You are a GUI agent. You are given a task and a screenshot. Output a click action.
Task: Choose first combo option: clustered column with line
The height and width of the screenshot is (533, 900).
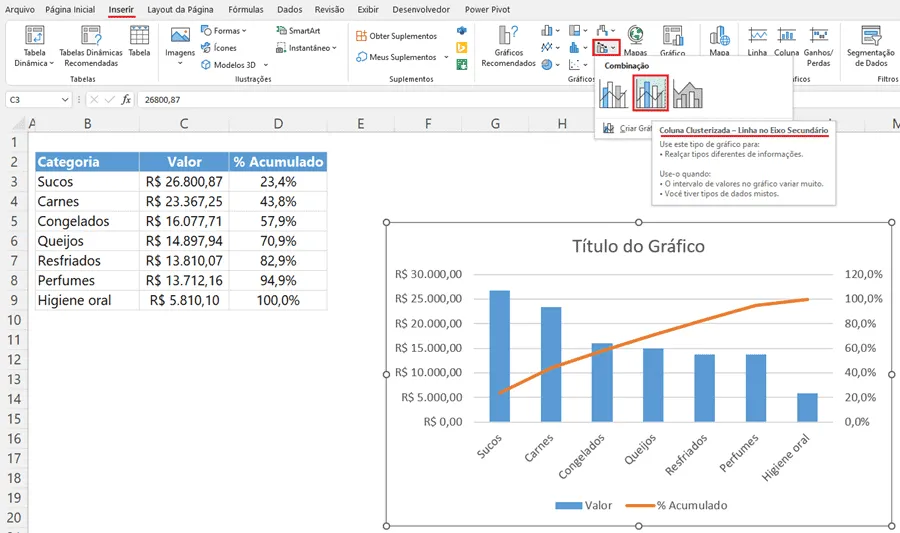point(613,94)
